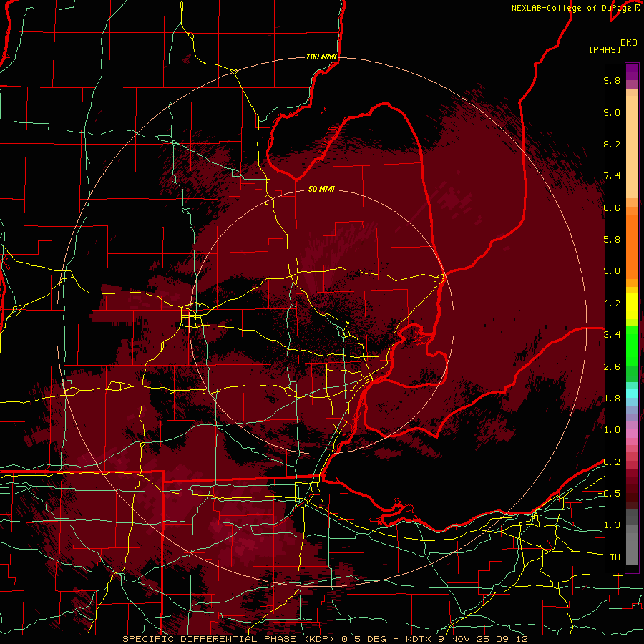Click the 9.0 legend scale value
644x644 pixels.
point(612,112)
